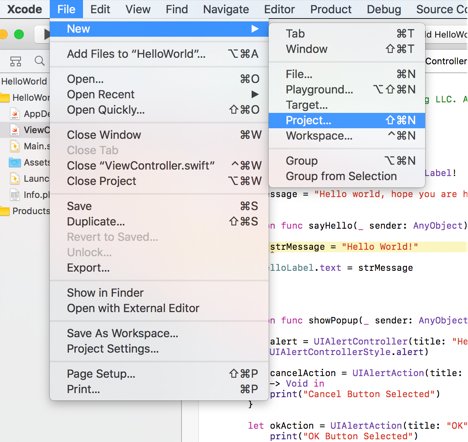
Task: Select Export… menu item
Action: pos(159,268)
